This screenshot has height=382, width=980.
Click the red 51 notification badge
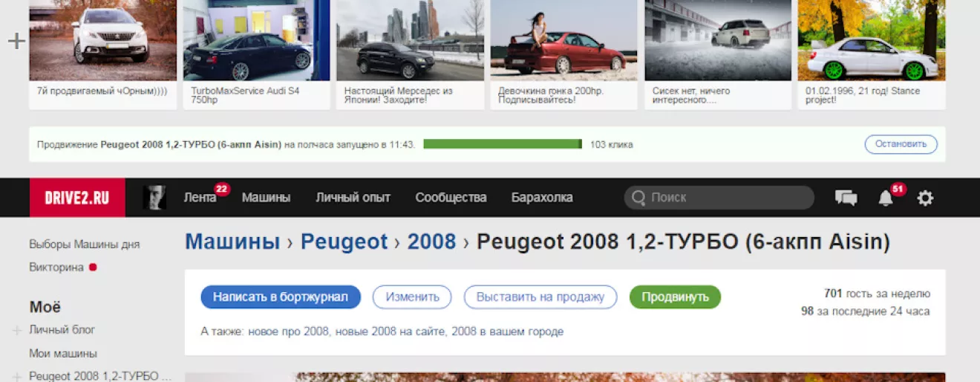(x=898, y=189)
